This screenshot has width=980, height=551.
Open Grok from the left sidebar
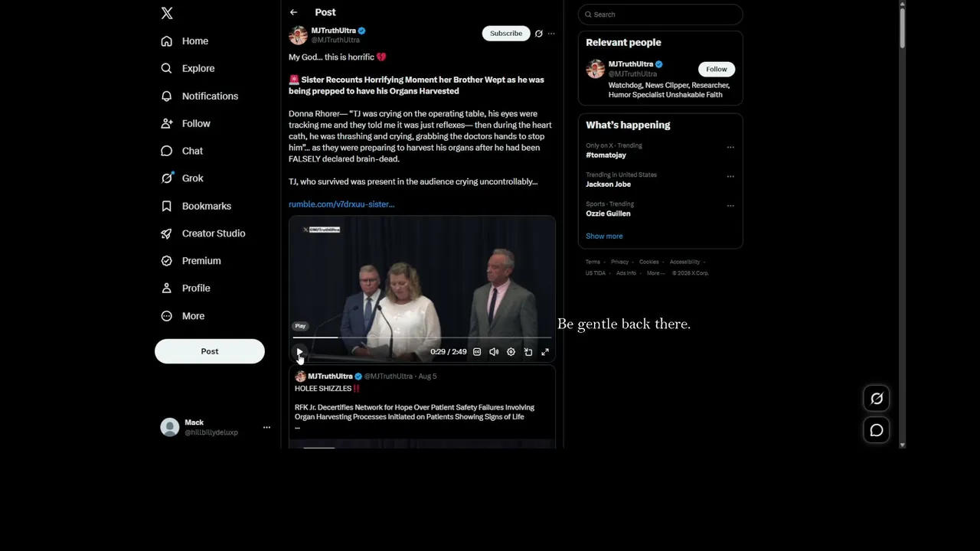click(182, 178)
